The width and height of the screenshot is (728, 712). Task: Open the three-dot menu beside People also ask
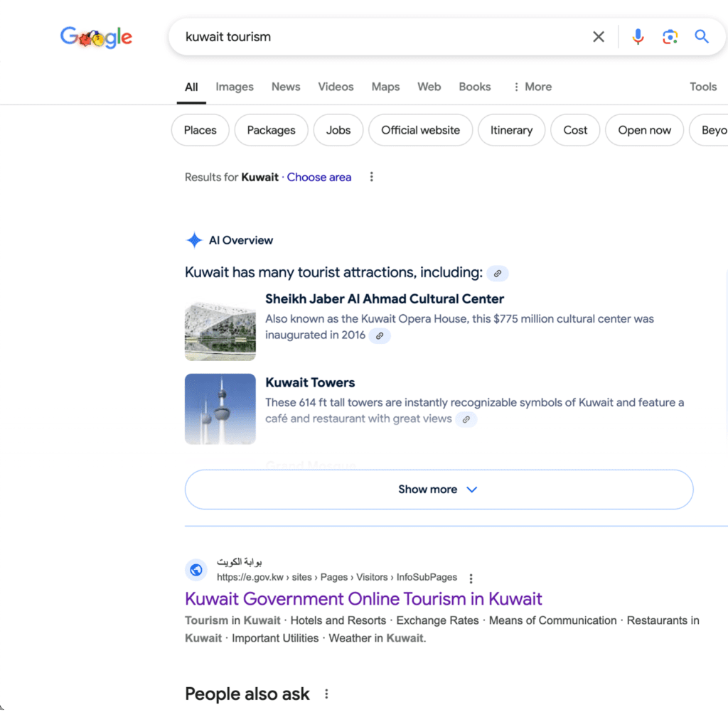coord(326,694)
